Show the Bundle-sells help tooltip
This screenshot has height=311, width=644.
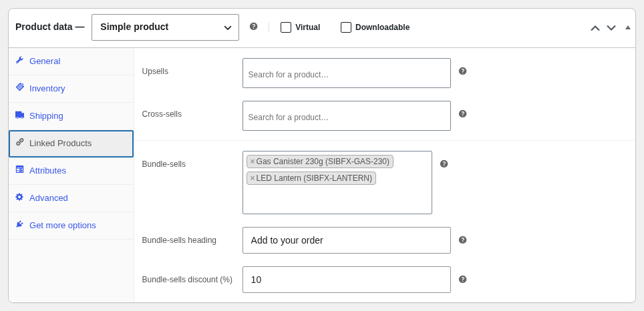click(444, 164)
